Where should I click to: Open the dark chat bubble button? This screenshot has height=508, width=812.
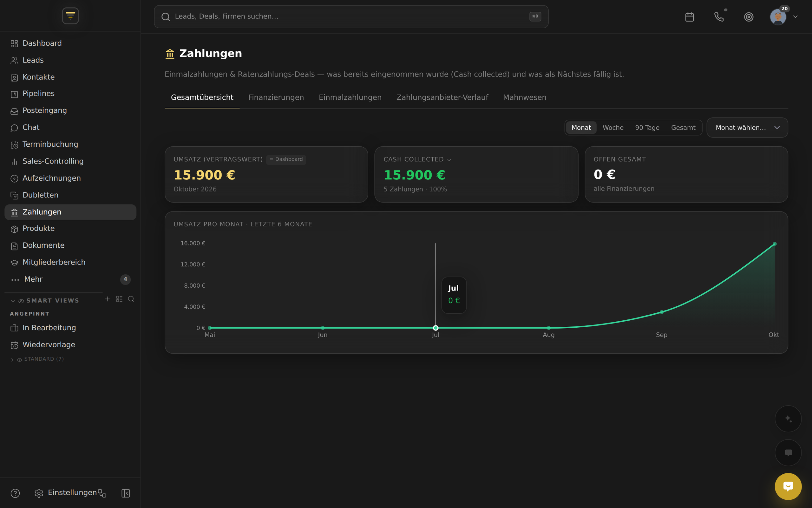pos(788,452)
